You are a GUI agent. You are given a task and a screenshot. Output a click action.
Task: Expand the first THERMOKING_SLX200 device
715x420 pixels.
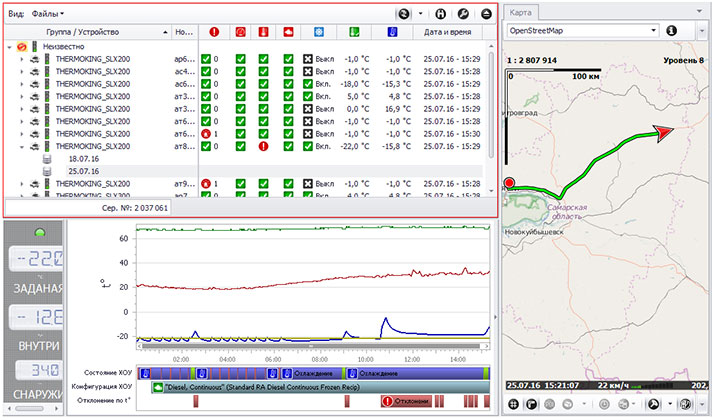(x=21, y=59)
